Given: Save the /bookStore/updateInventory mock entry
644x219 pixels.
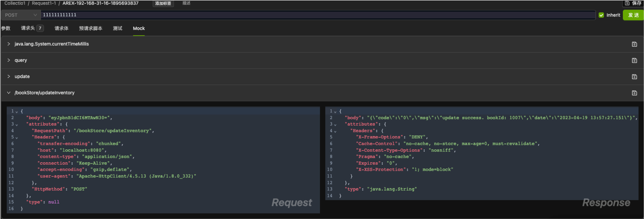Looking at the screenshot, I should [634, 93].
